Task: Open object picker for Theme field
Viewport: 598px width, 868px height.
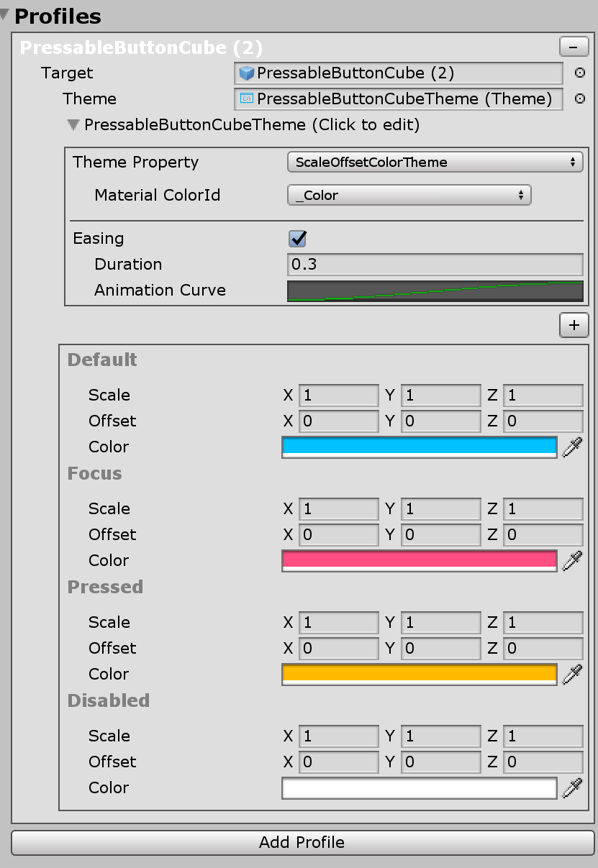Action: click(x=579, y=99)
